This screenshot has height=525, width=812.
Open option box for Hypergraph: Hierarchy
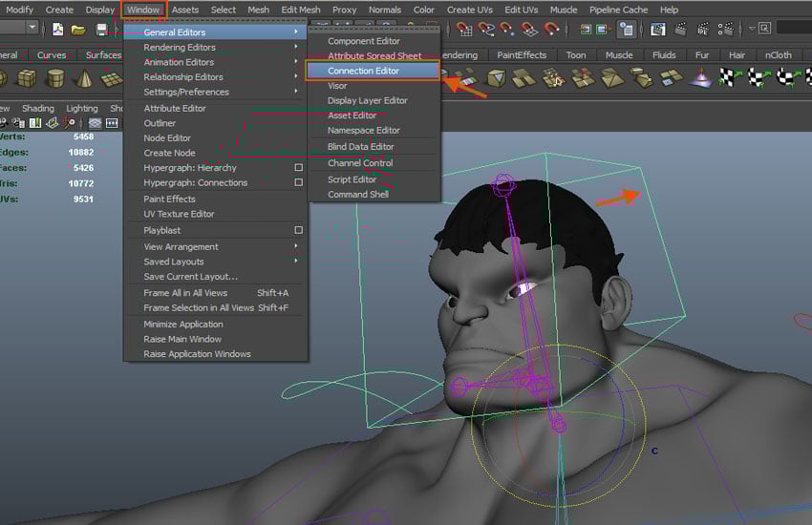[298, 168]
